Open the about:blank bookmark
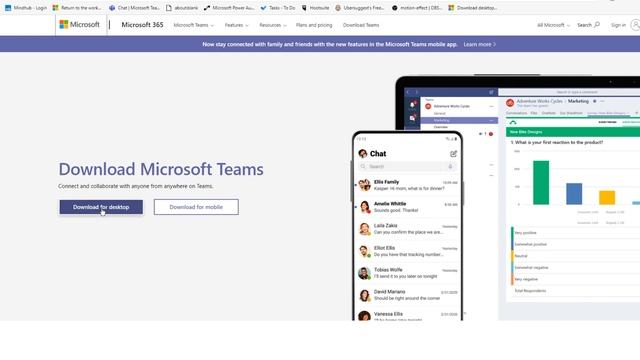 coord(182,8)
